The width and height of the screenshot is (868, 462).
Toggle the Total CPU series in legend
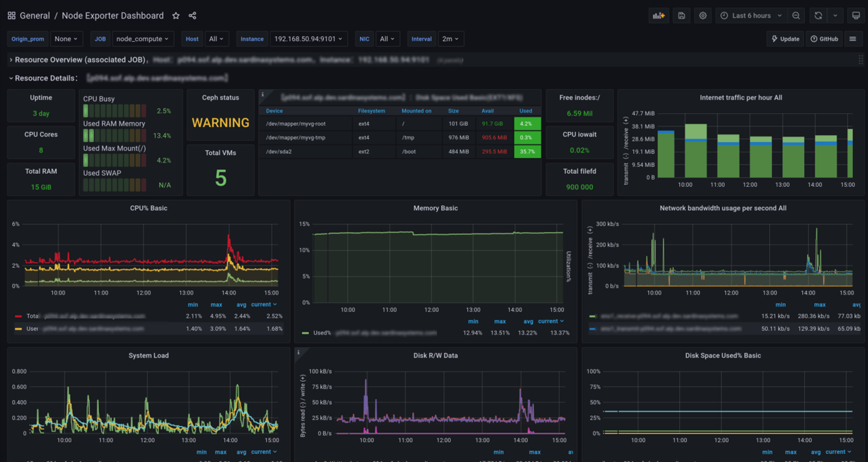pos(32,316)
